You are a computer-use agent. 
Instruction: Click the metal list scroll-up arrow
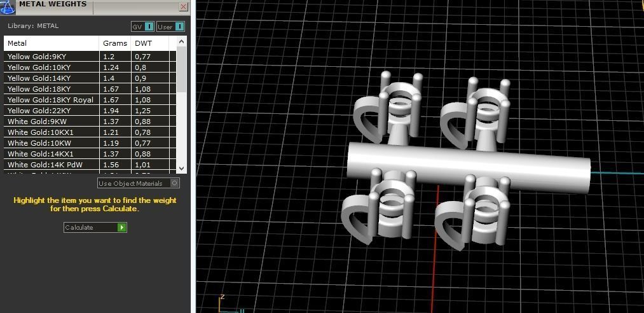[182, 41]
